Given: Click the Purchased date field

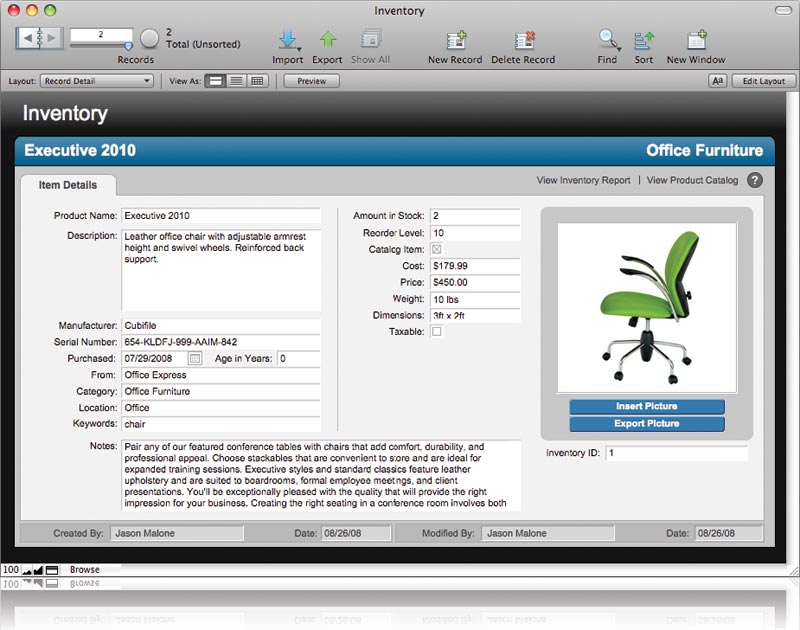Looking at the screenshot, I should tap(155, 359).
